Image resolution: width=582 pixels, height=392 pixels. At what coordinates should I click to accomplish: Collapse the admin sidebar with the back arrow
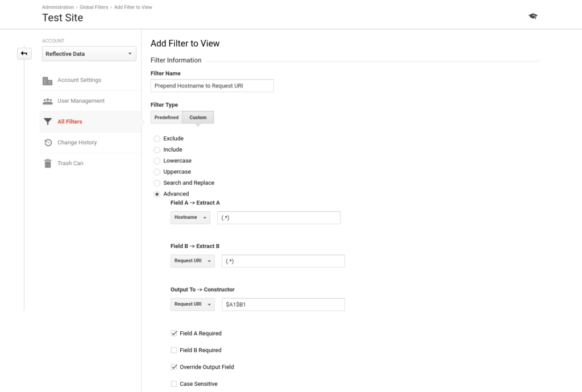24,53
